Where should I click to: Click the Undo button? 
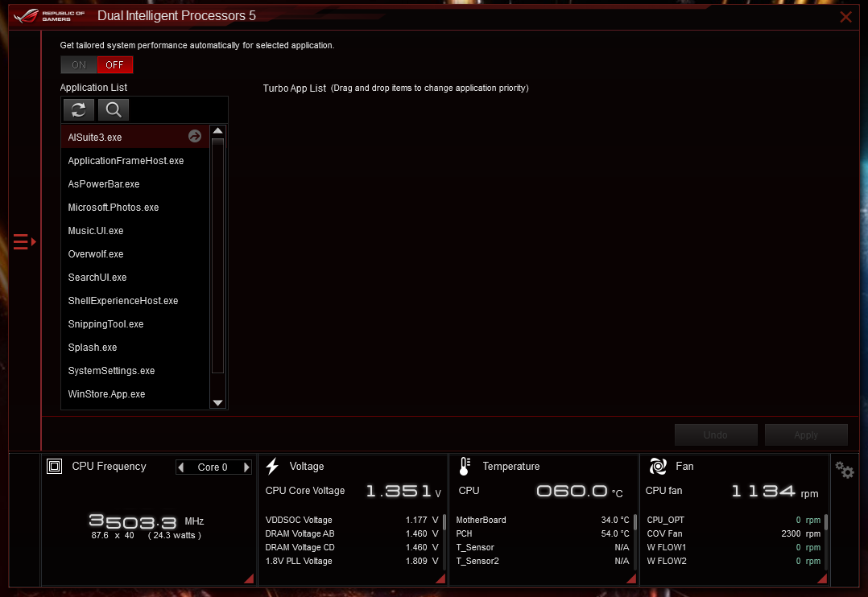pos(716,435)
